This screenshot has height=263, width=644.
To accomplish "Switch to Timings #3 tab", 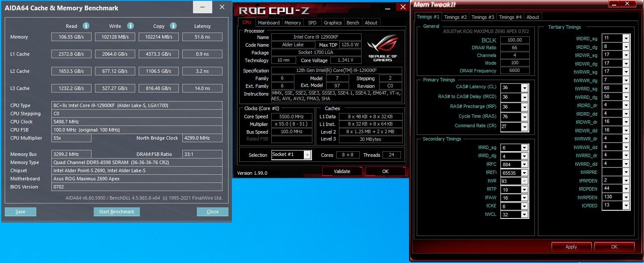I will tap(483, 17).
